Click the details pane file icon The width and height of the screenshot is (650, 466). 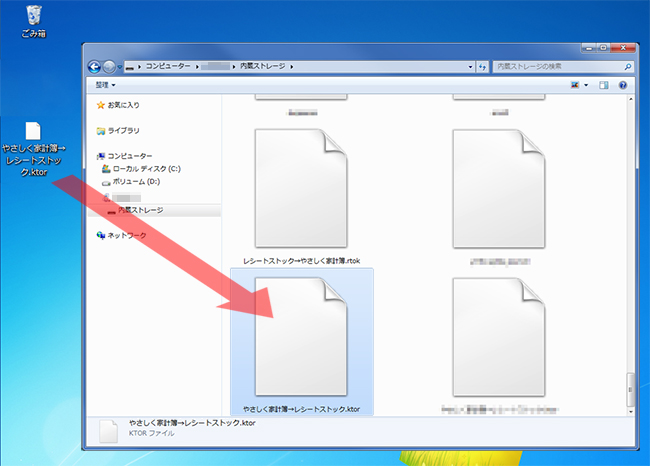[x=108, y=431]
